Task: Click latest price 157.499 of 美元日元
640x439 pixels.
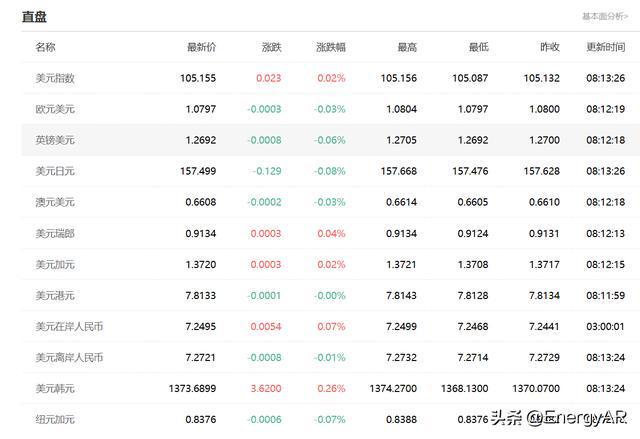Action: [198, 171]
